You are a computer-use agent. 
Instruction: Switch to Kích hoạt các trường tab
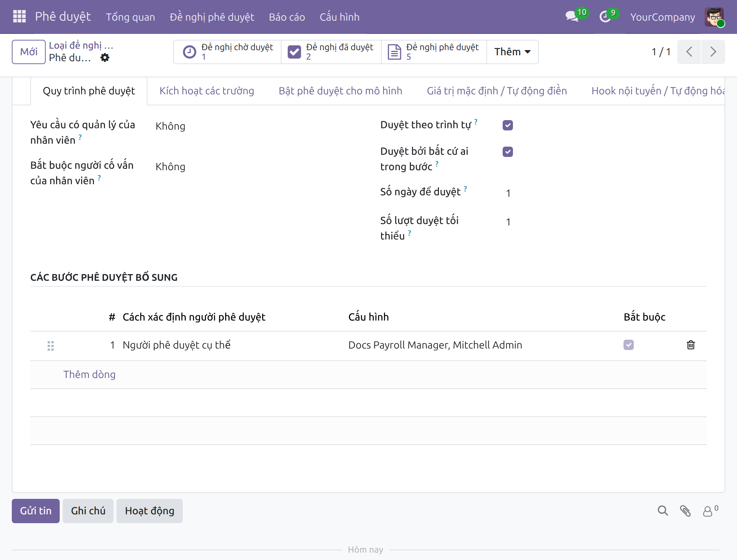pyautogui.click(x=207, y=91)
